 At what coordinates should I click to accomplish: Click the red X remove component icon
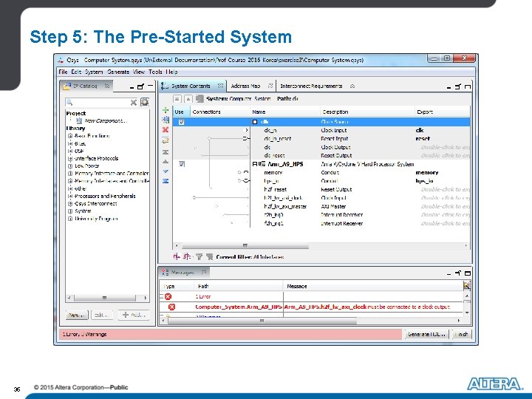click(x=166, y=130)
